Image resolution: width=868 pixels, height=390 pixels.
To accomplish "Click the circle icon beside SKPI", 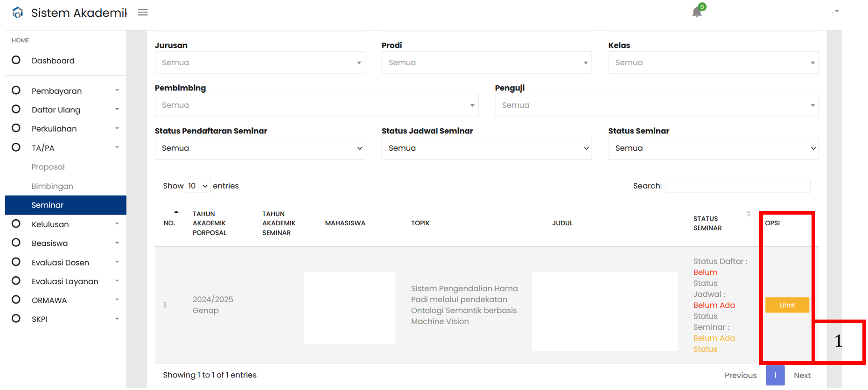I will click(16, 319).
